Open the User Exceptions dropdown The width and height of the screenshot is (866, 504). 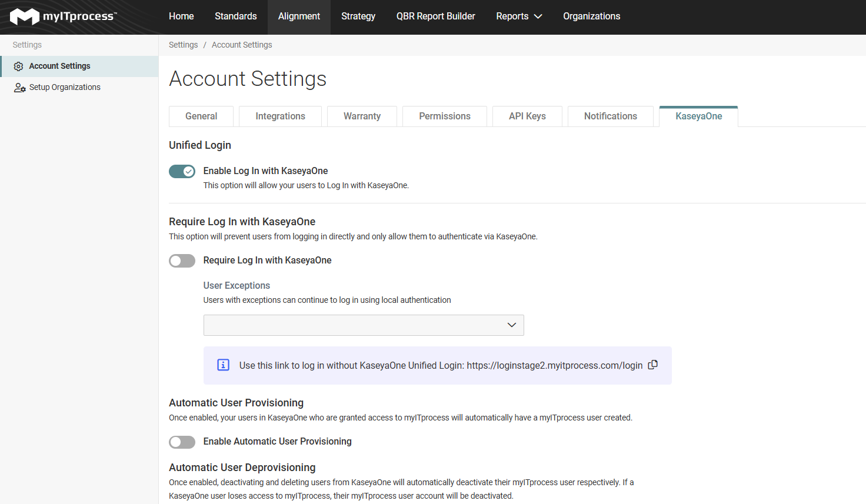coord(364,325)
